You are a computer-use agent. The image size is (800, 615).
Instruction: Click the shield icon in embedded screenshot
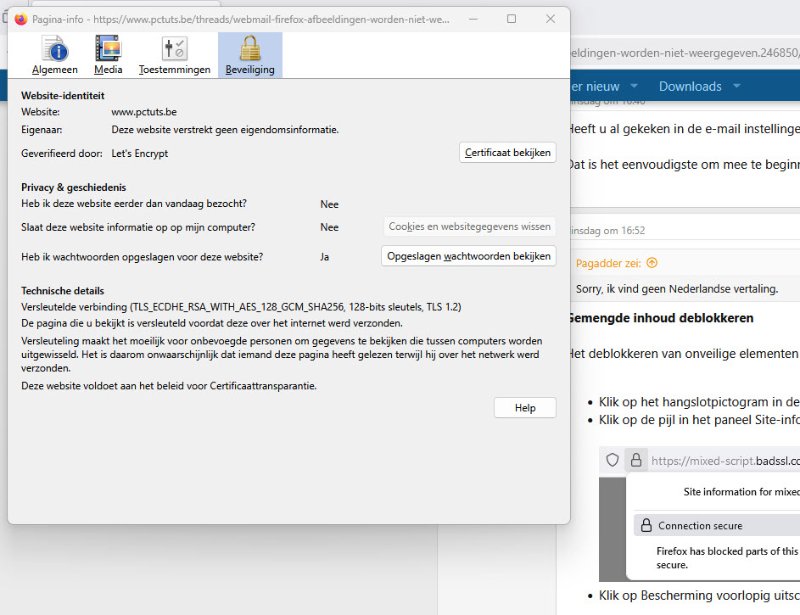coord(613,461)
